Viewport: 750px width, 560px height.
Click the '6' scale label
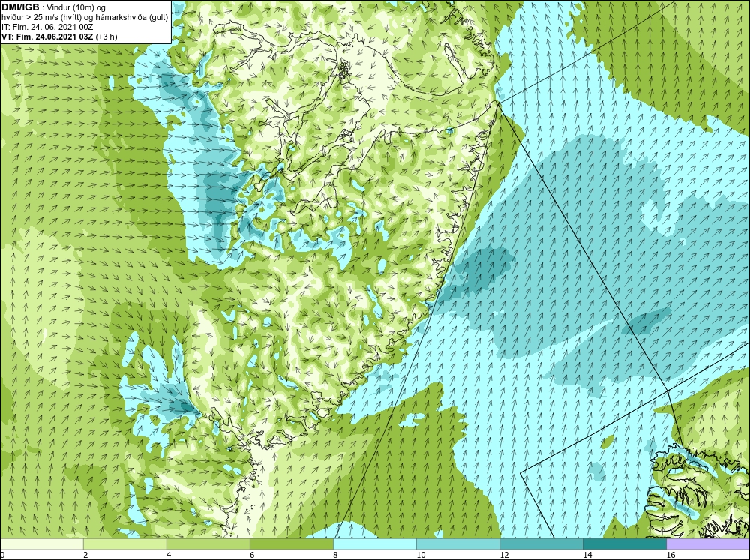[252, 555]
